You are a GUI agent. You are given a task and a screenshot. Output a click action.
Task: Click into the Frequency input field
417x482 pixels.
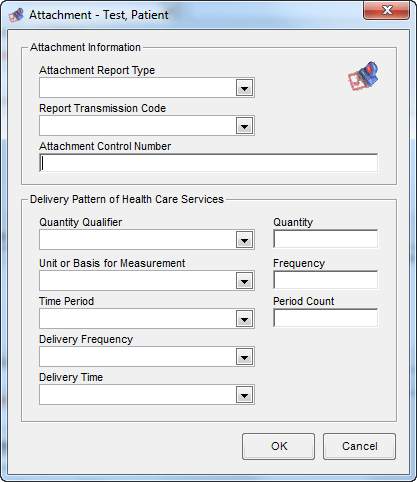326,280
